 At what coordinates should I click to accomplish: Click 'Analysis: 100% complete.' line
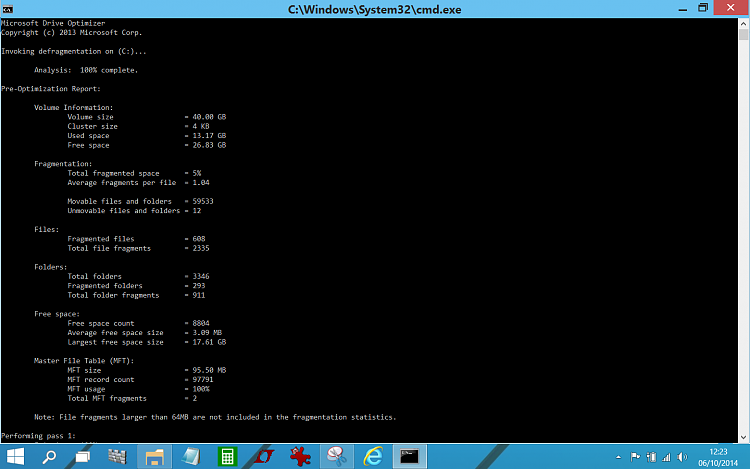coord(86,70)
